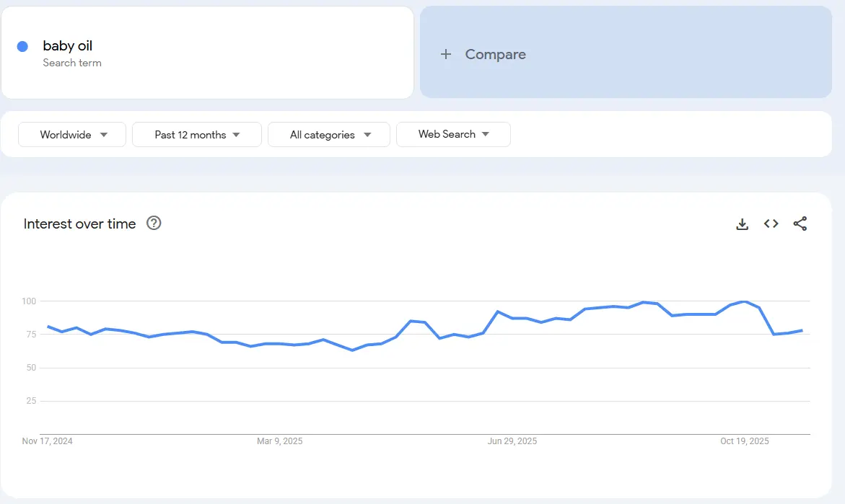Click the chevron on the Worldwide selector

coord(103,134)
